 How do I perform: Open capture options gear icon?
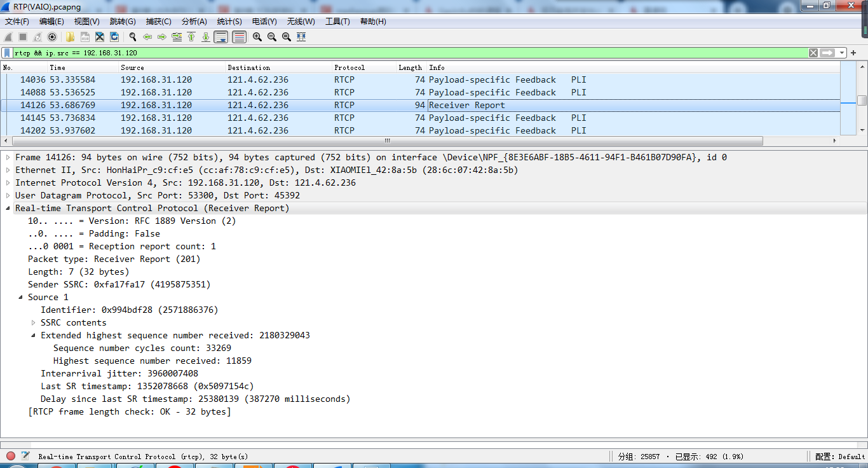pyautogui.click(x=52, y=37)
